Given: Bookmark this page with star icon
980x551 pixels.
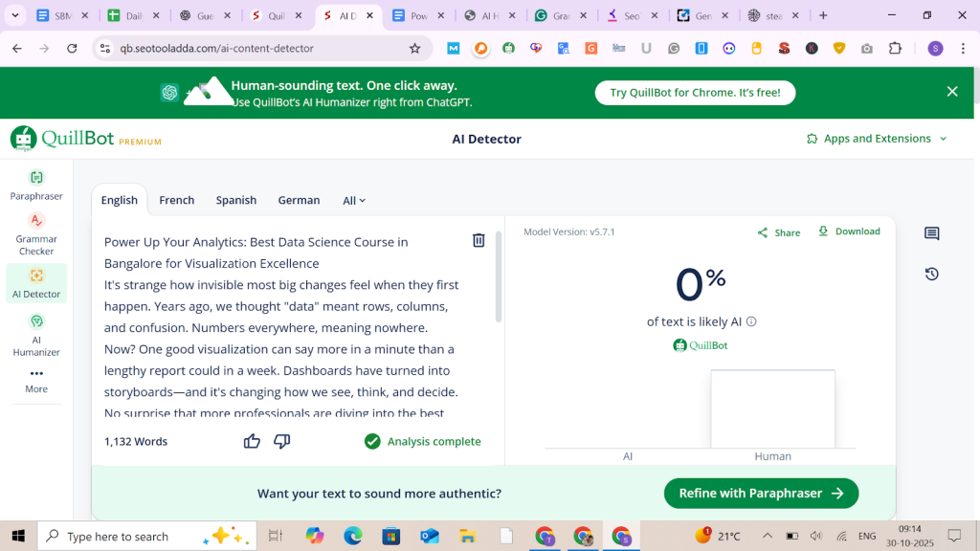Looking at the screenshot, I should pos(414,49).
